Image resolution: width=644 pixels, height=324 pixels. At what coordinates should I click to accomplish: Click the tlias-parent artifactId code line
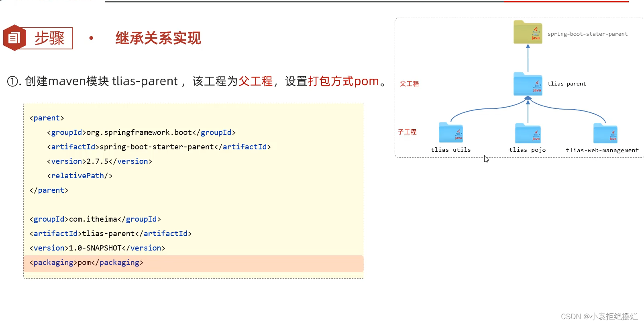[x=110, y=234]
